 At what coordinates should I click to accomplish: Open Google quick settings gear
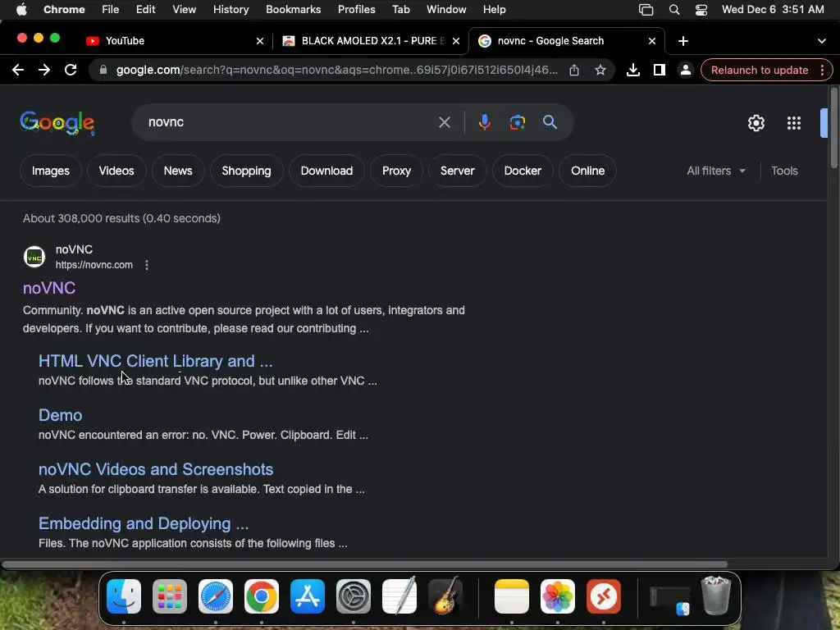[756, 123]
